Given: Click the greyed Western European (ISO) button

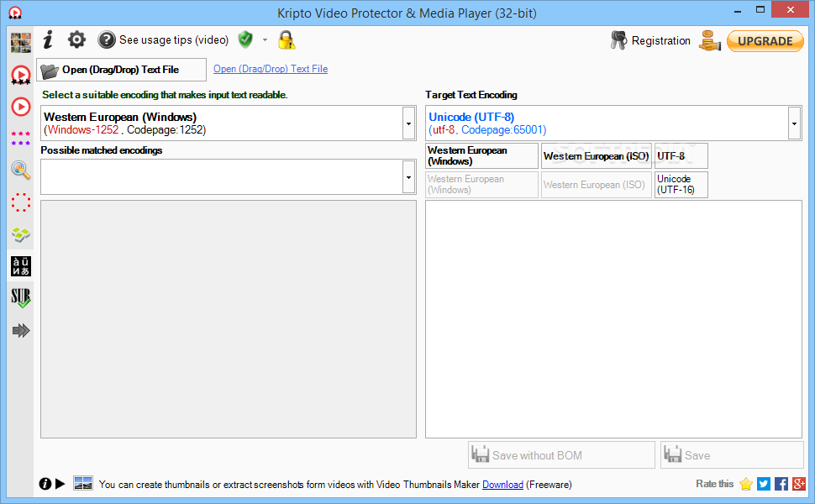Looking at the screenshot, I should [x=597, y=185].
